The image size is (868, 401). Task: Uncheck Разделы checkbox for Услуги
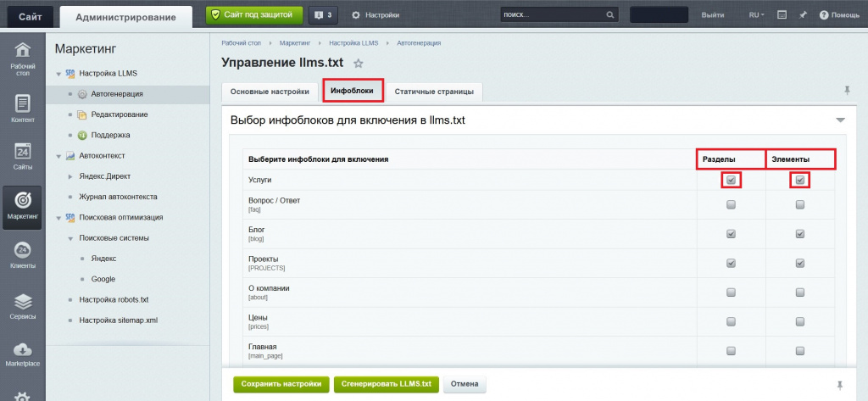click(731, 180)
